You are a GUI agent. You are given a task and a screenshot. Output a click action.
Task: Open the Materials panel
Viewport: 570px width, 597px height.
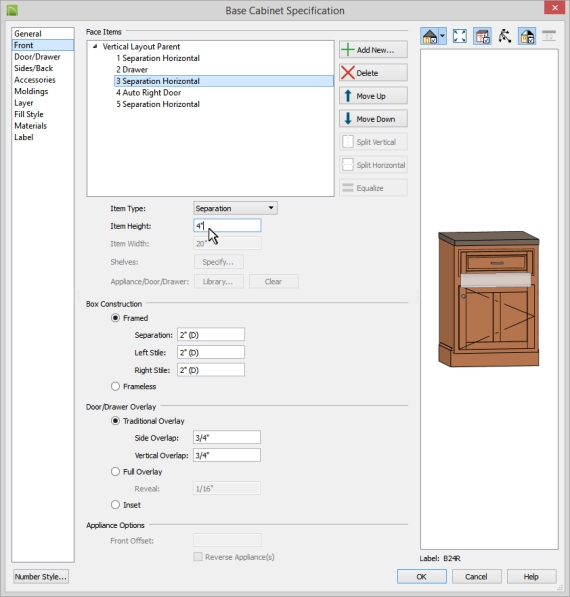pyautogui.click(x=30, y=126)
